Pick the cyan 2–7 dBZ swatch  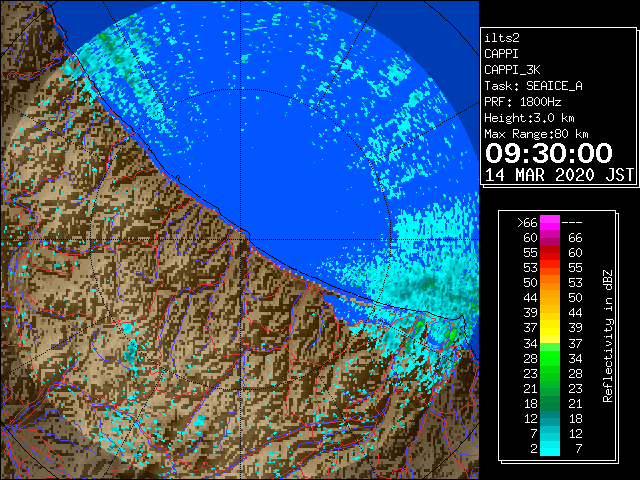click(550, 449)
